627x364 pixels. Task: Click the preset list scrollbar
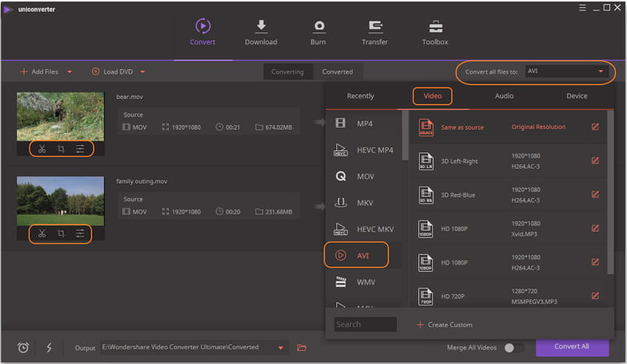coord(610,192)
